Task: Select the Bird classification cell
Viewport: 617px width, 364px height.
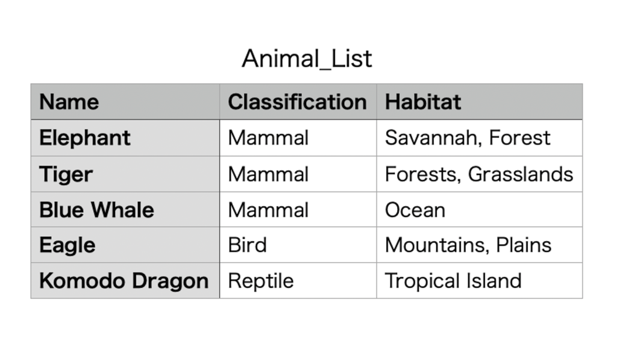Action: [247, 245]
